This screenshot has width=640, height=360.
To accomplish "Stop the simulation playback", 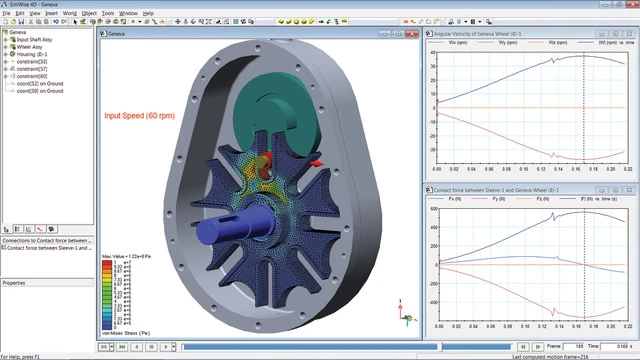I will pos(151,347).
